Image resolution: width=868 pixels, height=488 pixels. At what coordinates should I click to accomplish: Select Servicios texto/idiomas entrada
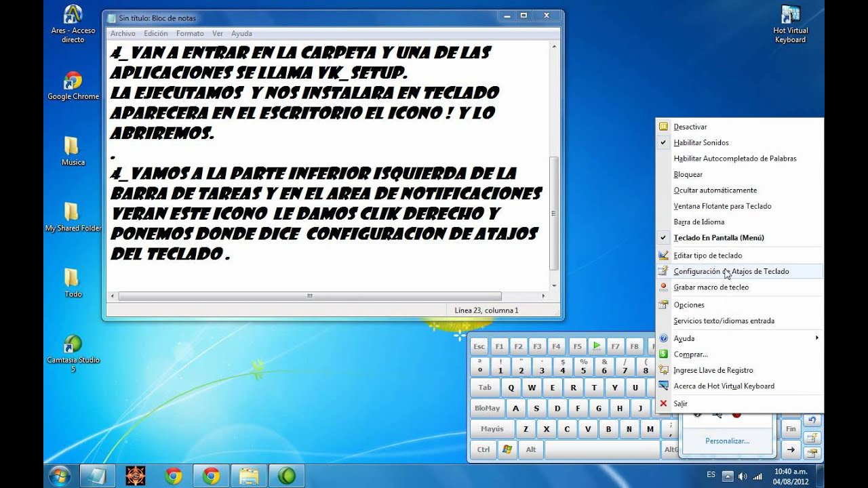[x=739, y=321]
